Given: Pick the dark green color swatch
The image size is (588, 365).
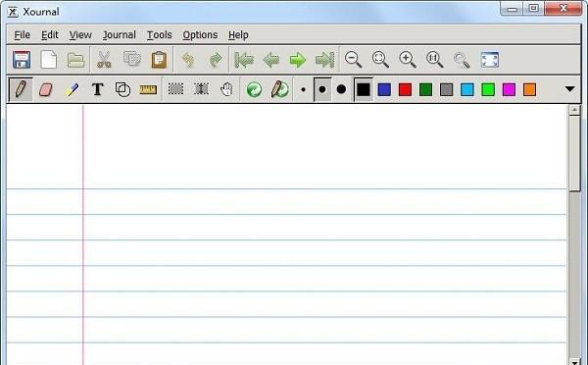Looking at the screenshot, I should pos(425,89).
